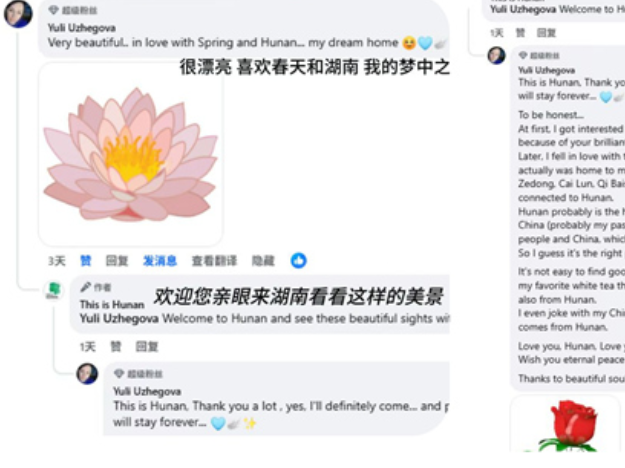
Task: Like the lotus comment using 赞
Action: (86, 261)
